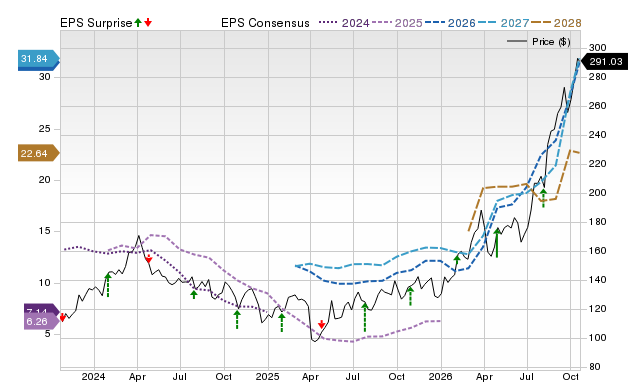Viewport: 640px width, 382px height.
Task: Select the 2027 light blue legend entry
Action: tap(504, 23)
